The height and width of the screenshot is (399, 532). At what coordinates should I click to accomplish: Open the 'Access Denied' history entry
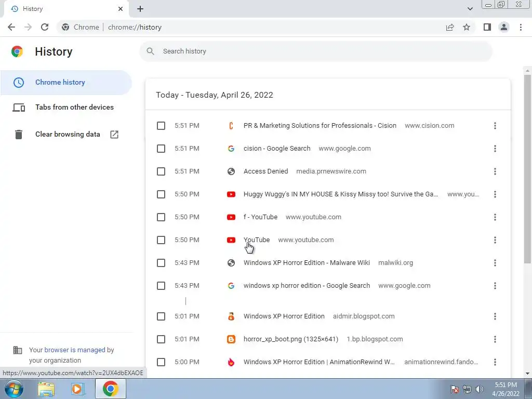(265, 171)
